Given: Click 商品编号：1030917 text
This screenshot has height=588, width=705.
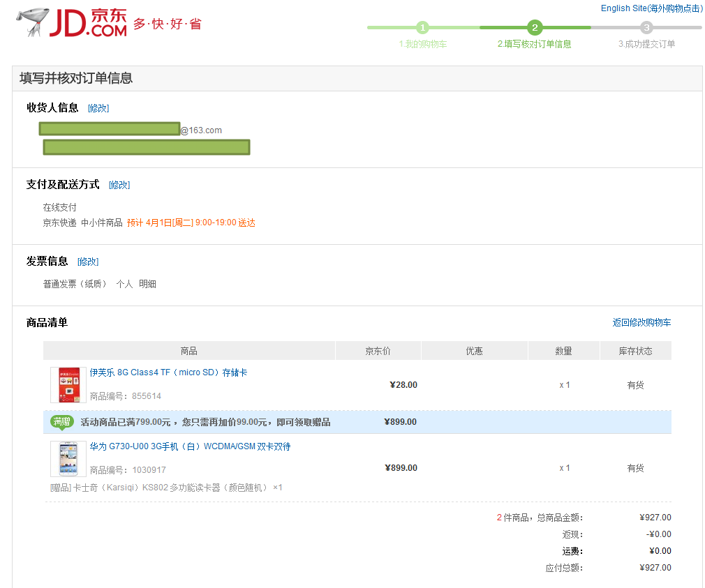Looking at the screenshot, I should pyautogui.click(x=128, y=470).
